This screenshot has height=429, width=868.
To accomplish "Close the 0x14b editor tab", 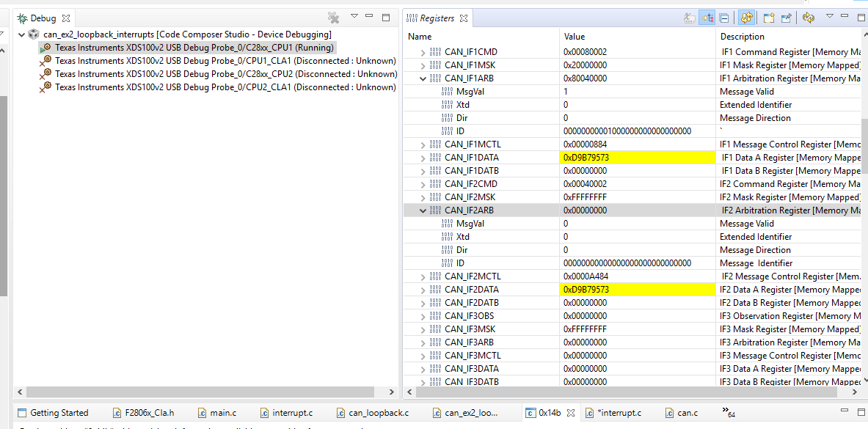I will 572,412.
